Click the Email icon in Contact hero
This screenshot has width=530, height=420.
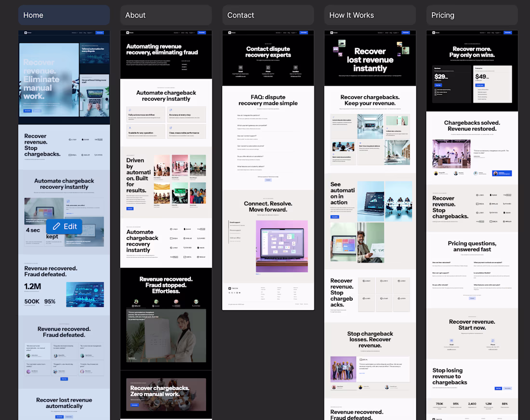pyautogui.click(x=240, y=67)
